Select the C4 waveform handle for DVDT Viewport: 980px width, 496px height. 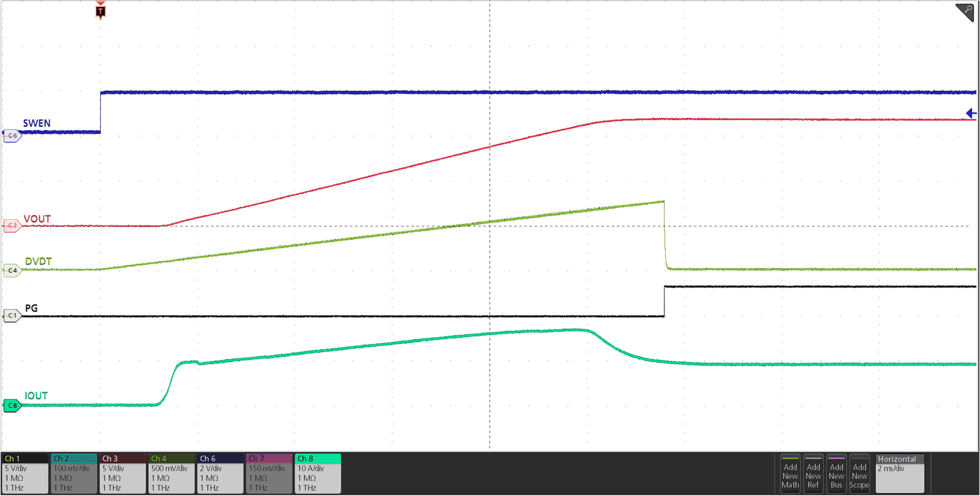coord(12,271)
